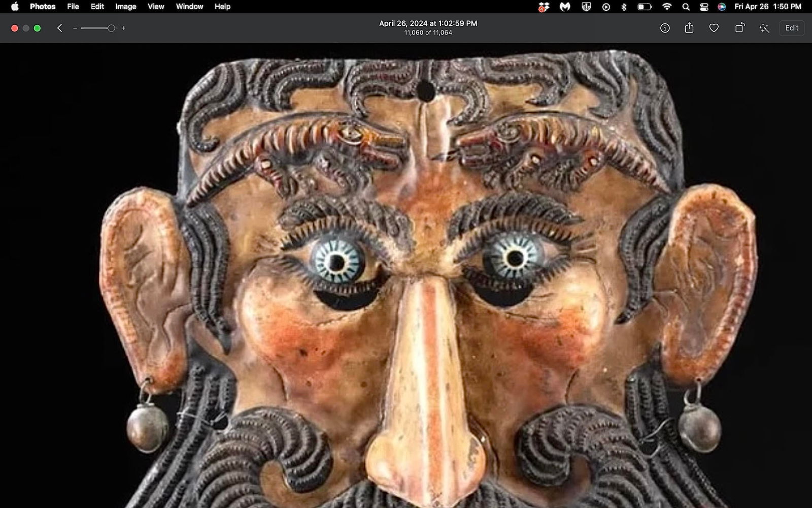Viewport: 812px width, 508px height.
Task: Favorite this photo with the heart icon
Action: (714, 28)
